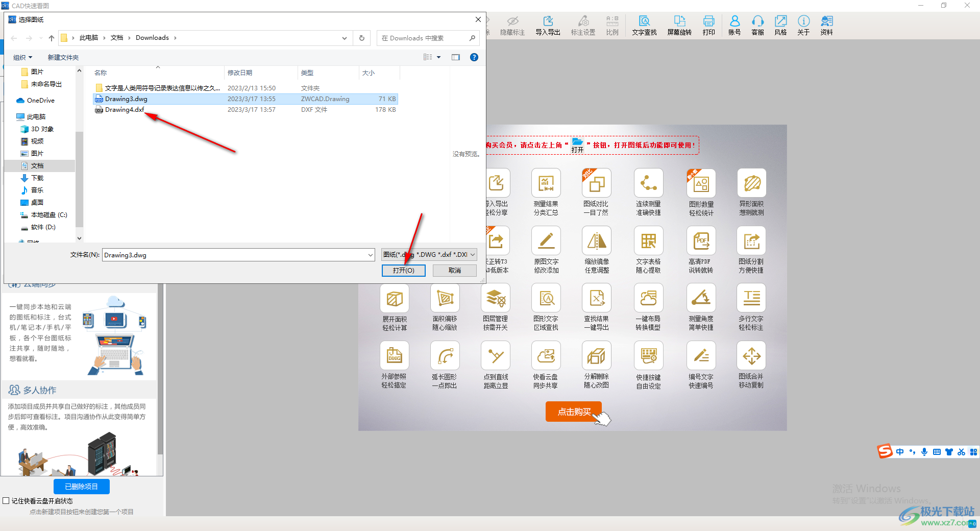Sort by 类型 column header

click(x=329, y=73)
